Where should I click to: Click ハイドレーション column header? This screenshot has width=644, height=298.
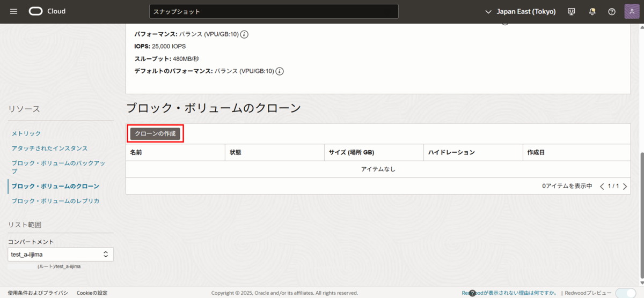pos(473,153)
